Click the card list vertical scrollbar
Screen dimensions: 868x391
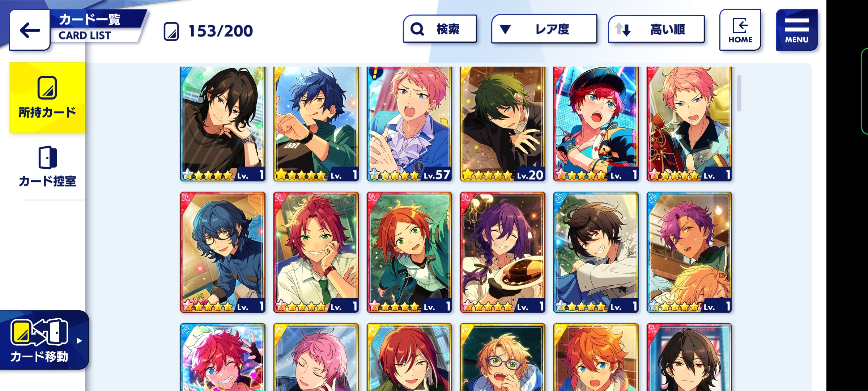(739, 93)
